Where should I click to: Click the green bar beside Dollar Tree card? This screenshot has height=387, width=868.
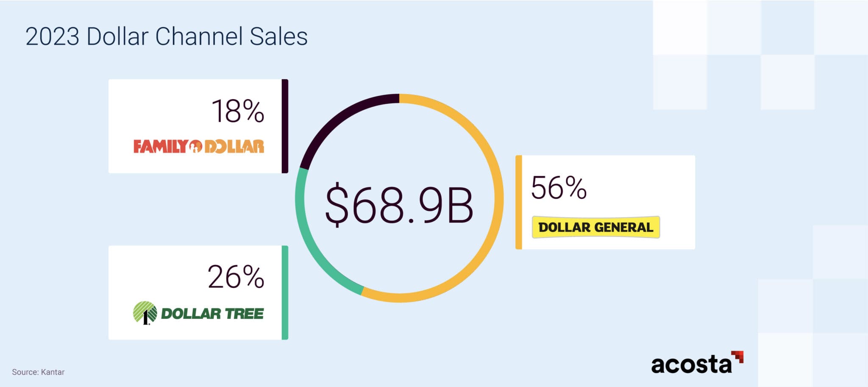285,292
